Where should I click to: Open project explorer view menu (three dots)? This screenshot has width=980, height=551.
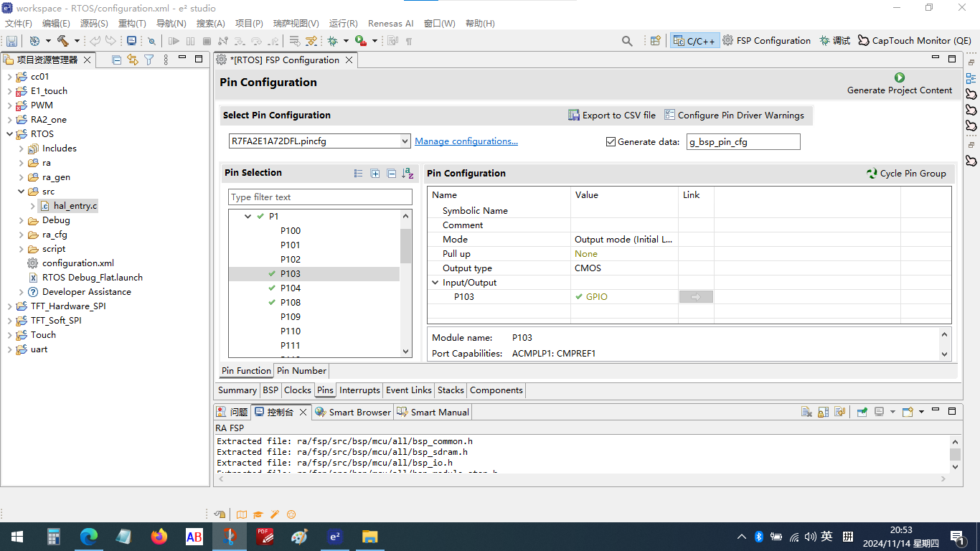(x=166, y=60)
